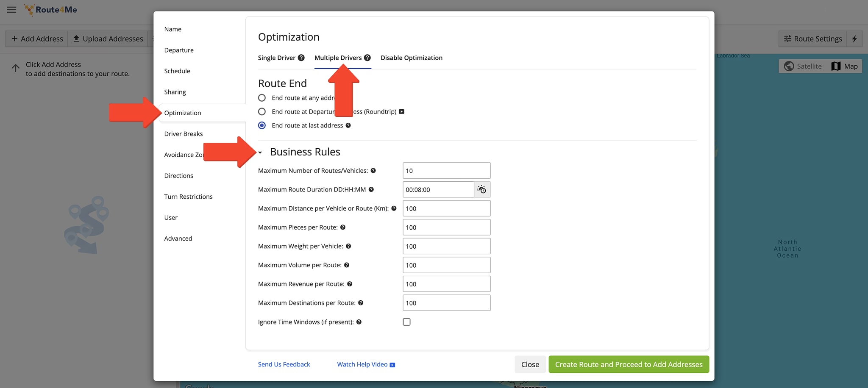This screenshot has width=868, height=388.
Task: Show help for Maximum Volume per Route
Action: 347,265
